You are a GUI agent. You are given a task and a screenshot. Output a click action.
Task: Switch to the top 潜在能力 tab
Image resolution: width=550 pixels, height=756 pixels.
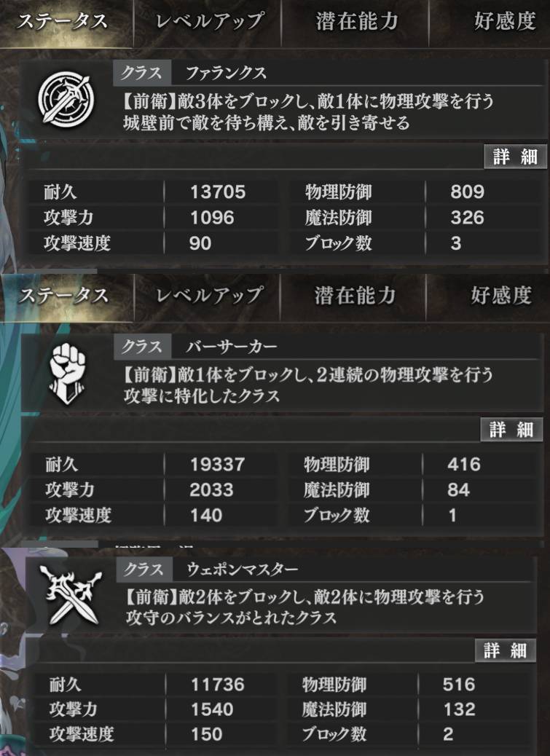pyautogui.click(x=355, y=22)
